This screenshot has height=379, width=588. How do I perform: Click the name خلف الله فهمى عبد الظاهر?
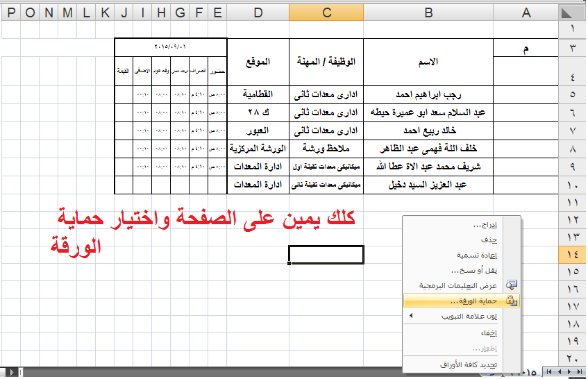pyautogui.click(x=428, y=149)
